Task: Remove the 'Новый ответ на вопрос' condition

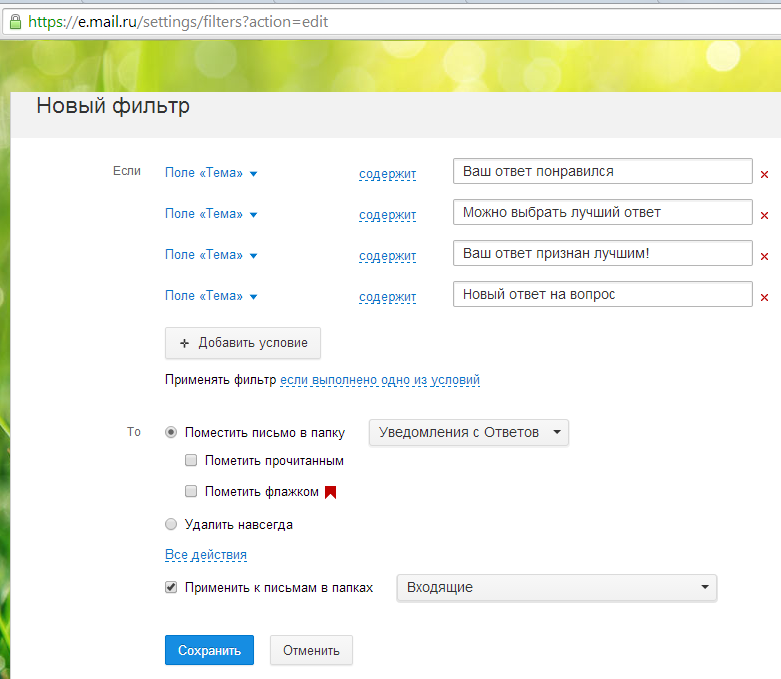Action: 764,297
